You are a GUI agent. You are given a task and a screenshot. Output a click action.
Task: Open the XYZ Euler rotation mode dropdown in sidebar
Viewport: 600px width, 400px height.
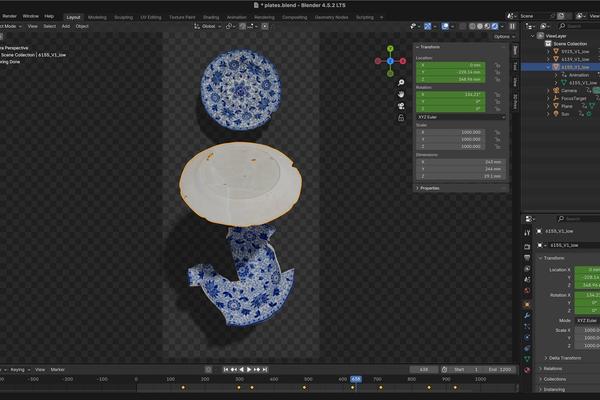[x=461, y=117]
